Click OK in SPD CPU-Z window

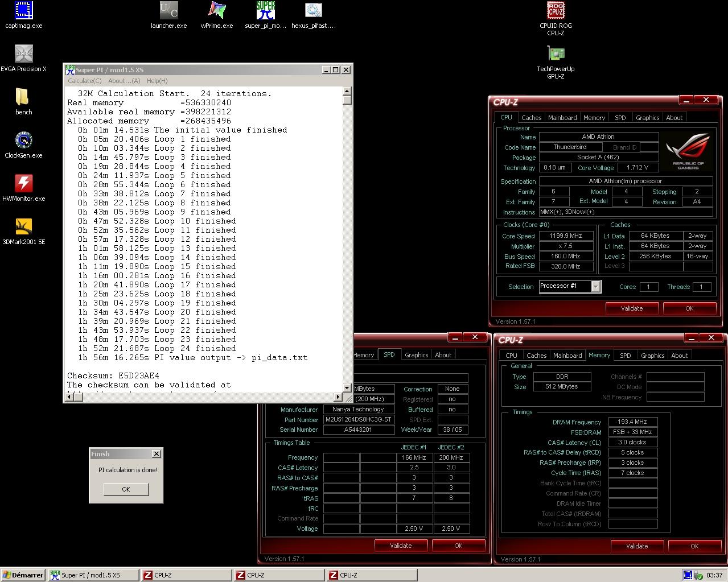(458, 546)
